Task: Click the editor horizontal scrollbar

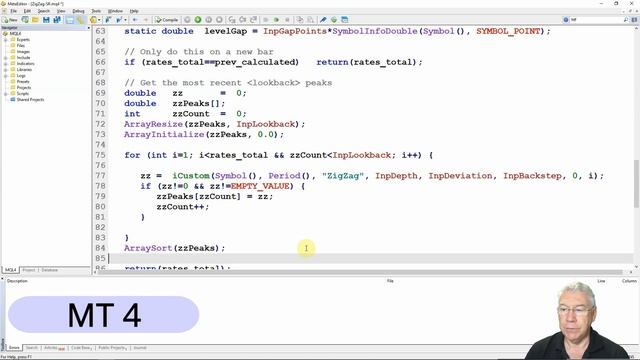Action: point(359,272)
